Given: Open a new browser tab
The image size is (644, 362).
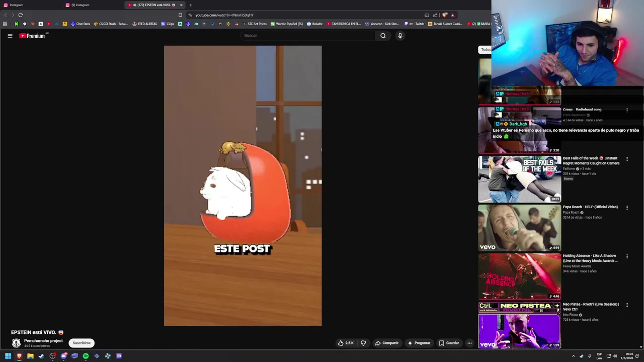Looking at the screenshot, I should [191, 5].
